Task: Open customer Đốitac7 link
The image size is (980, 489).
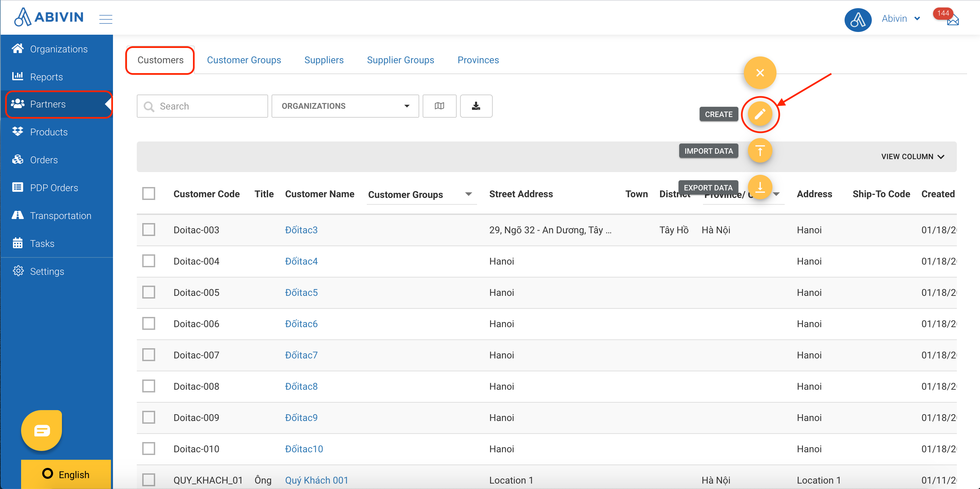Action: (x=301, y=355)
